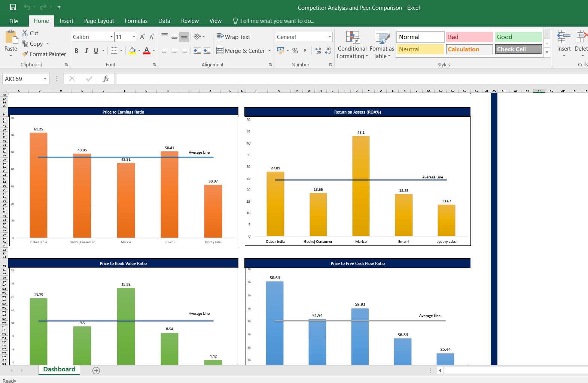Click Merge & Center button
The width and height of the screenshot is (588, 383).
point(241,51)
